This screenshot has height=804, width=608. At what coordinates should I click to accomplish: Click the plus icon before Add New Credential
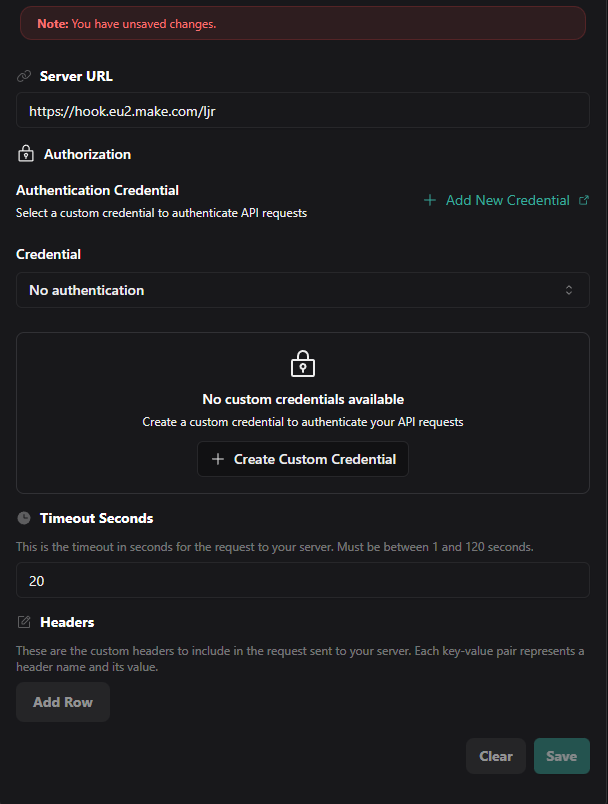pyautogui.click(x=430, y=200)
